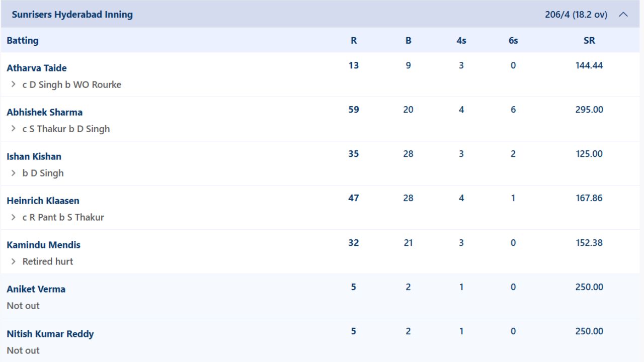The height and width of the screenshot is (362, 644).
Task: Open Aniket Verma player profile
Action: [x=36, y=289]
